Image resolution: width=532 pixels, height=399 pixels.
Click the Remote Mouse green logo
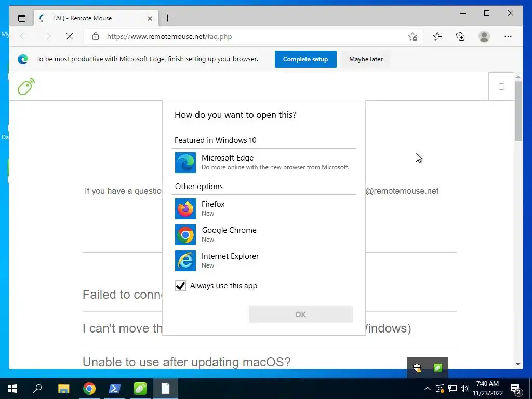[x=26, y=87]
